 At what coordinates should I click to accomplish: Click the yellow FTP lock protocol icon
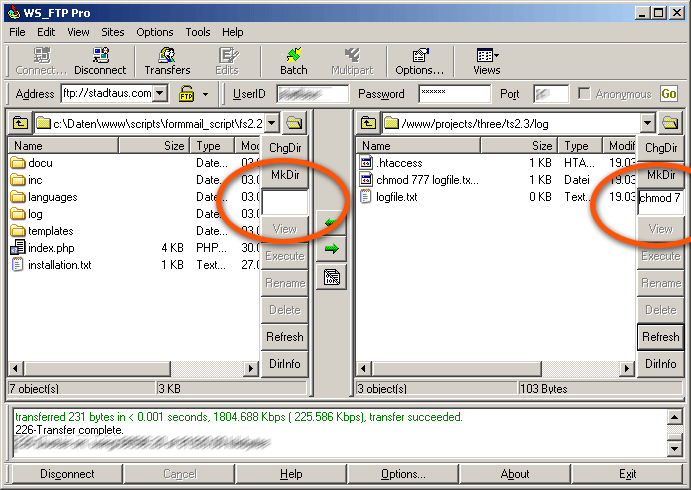point(186,94)
